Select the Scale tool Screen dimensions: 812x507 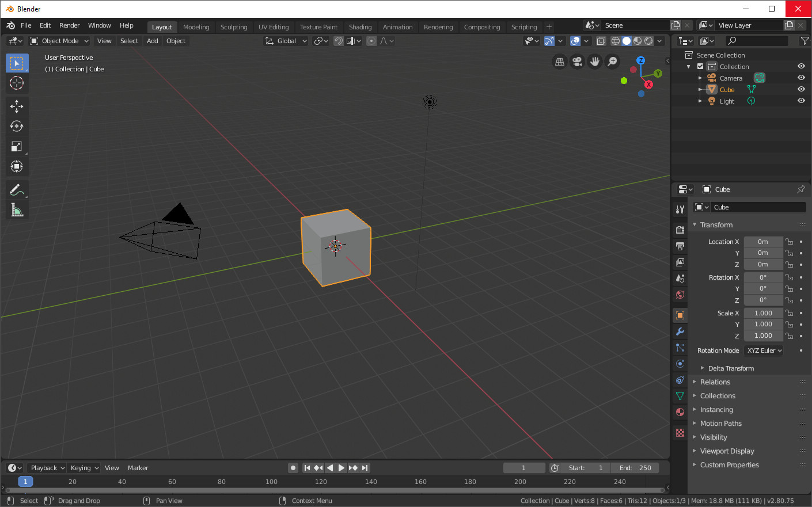click(x=17, y=147)
